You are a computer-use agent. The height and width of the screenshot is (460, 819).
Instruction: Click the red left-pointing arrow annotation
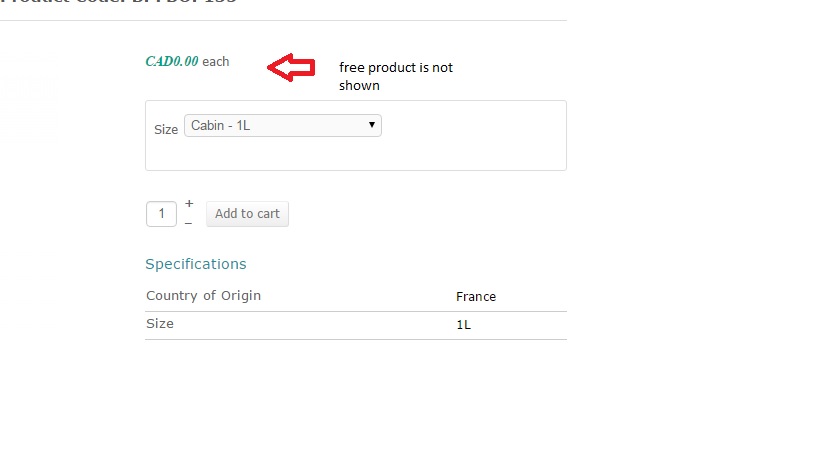[291, 67]
